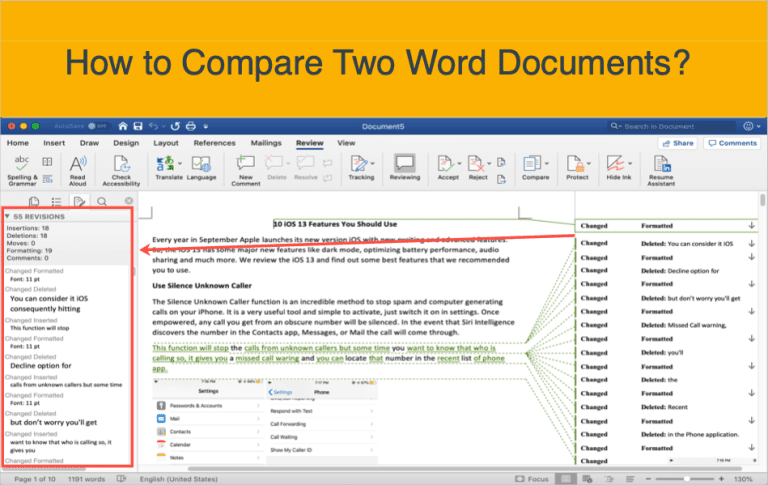Image resolution: width=768 pixels, height=485 pixels.
Task: Click the Undo arrow
Action: click(153, 126)
